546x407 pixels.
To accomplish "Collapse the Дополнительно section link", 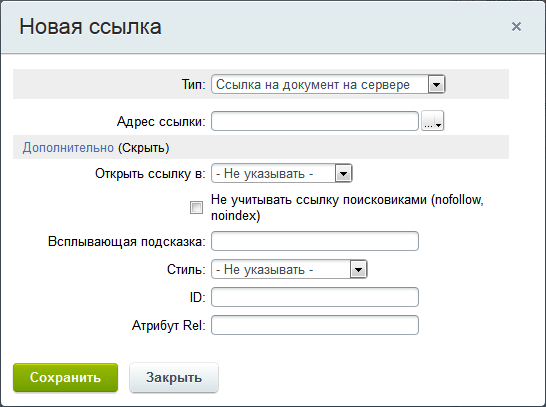I will [68, 148].
